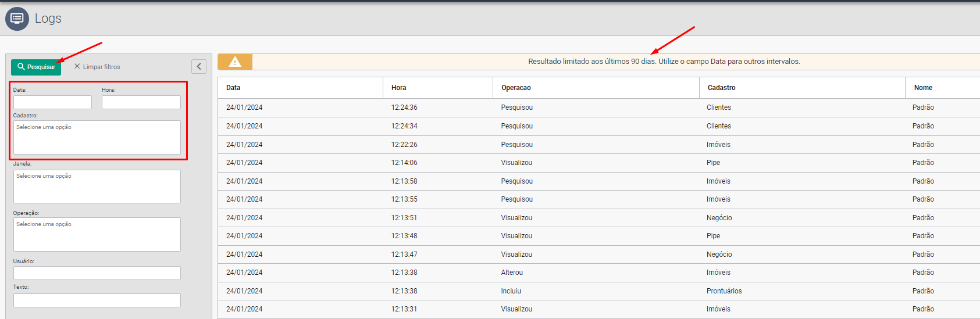980x319 pixels.
Task: Click the Pesquisar search button
Action: (36, 67)
